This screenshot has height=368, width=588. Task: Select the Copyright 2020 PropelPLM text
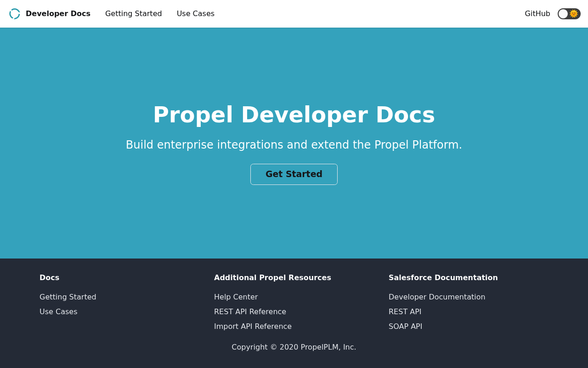pyautogui.click(x=294, y=347)
